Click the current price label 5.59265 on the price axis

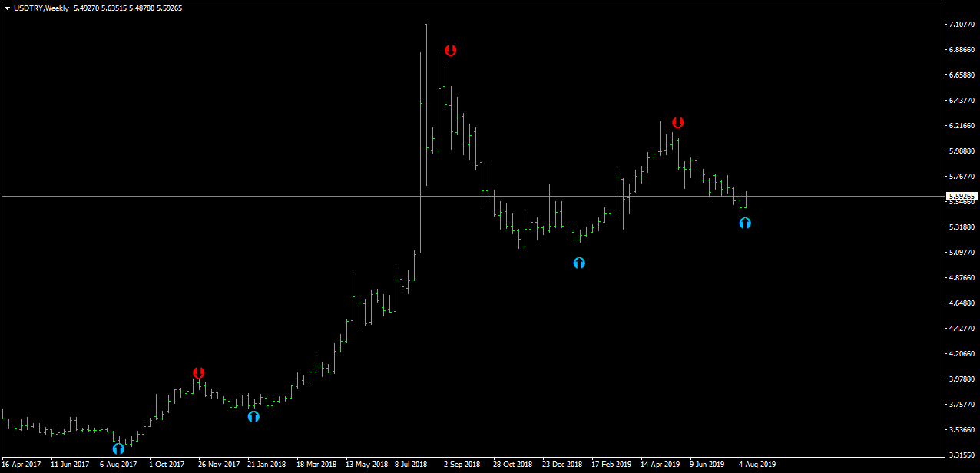962,197
